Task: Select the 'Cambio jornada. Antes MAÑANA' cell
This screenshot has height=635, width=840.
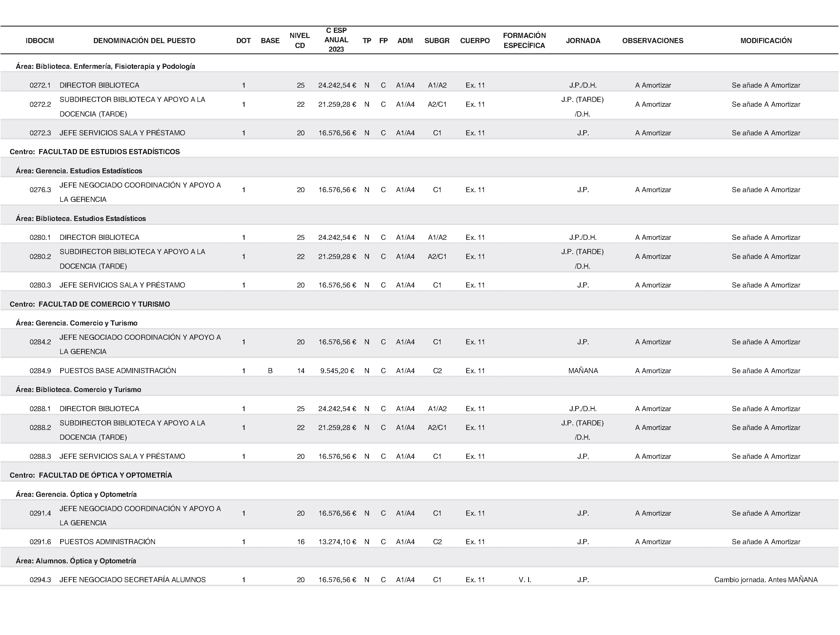Action: tap(766, 580)
